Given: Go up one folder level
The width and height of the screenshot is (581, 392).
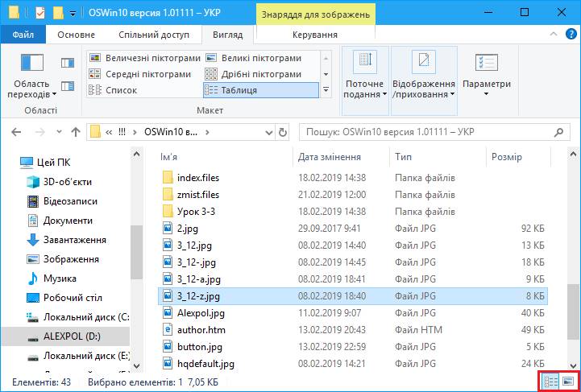Looking at the screenshot, I should (x=76, y=132).
